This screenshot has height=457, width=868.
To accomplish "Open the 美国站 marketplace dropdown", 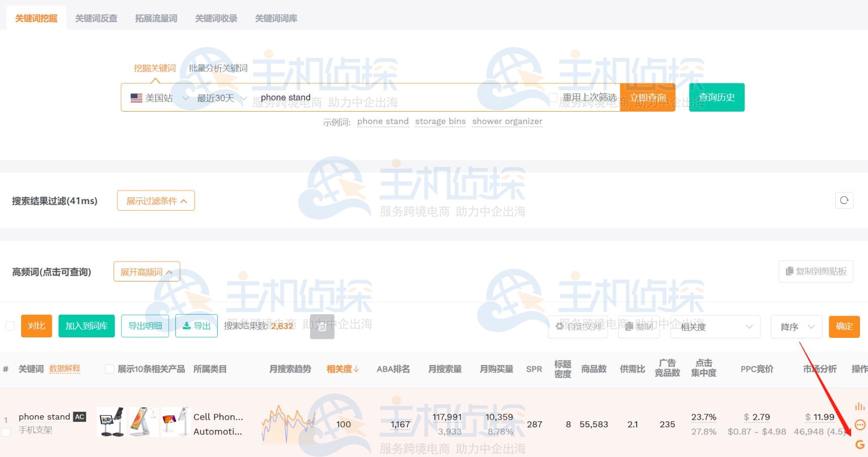I will click(x=159, y=98).
